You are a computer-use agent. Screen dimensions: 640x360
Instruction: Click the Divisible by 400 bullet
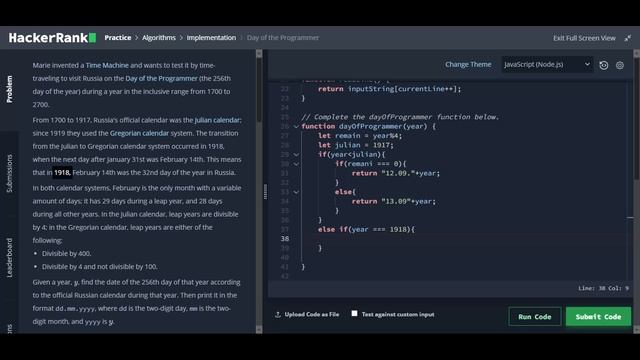66,253
